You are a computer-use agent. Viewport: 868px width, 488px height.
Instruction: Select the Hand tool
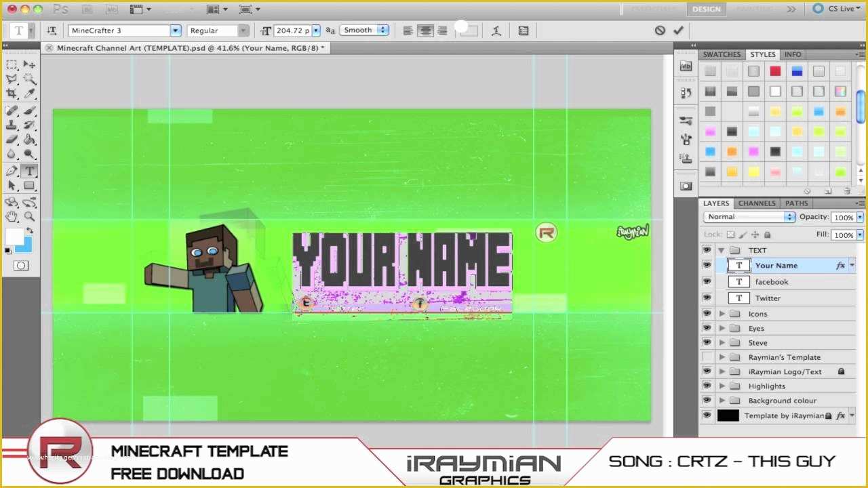(x=12, y=217)
